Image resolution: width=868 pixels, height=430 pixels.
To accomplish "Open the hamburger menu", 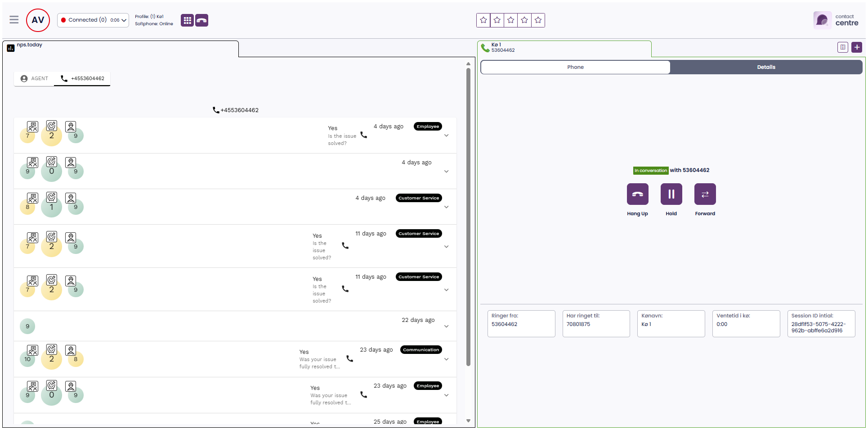I will click(x=13, y=20).
